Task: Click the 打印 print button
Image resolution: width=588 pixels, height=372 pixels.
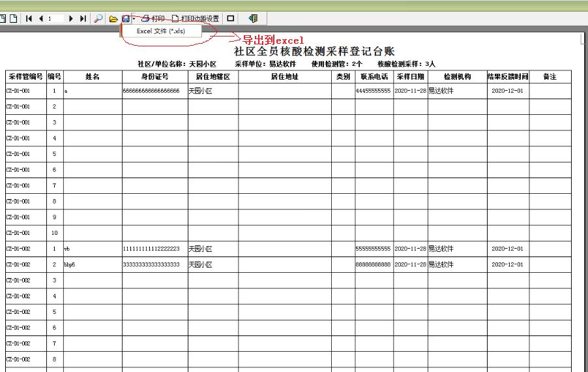Action: (x=153, y=18)
